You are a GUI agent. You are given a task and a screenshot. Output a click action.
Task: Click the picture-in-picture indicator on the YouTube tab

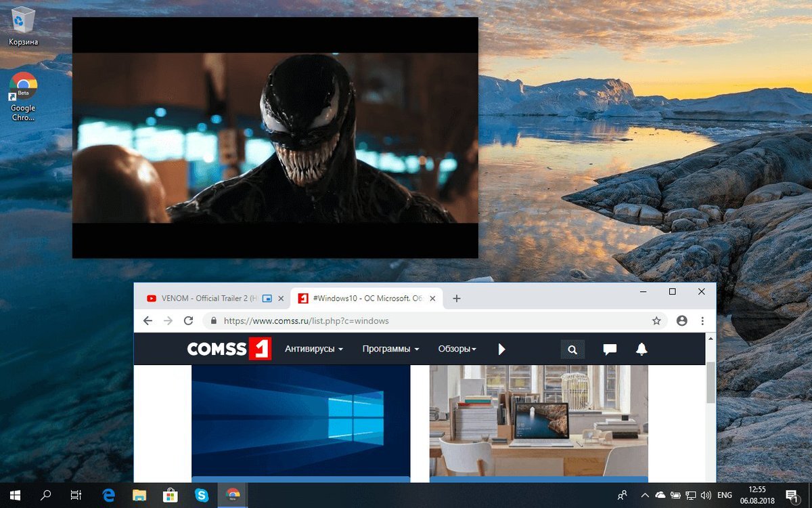[268, 299]
